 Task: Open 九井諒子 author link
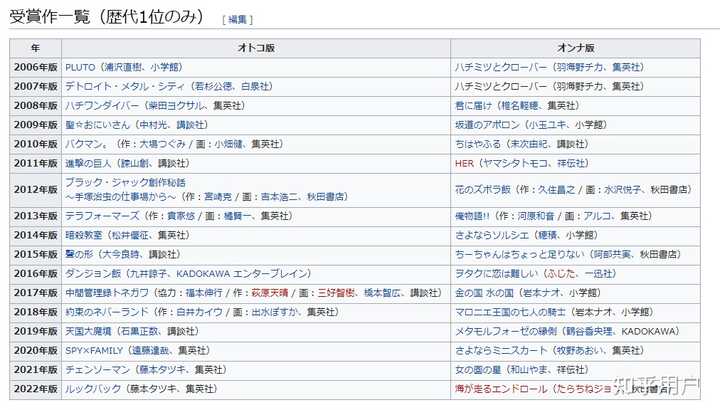pyautogui.click(x=148, y=274)
